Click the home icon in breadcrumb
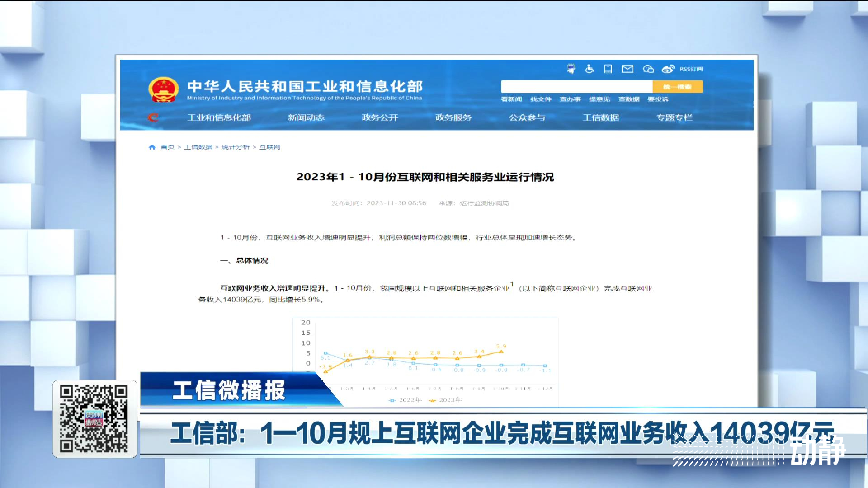The height and width of the screenshot is (488, 868). (x=152, y=147)
